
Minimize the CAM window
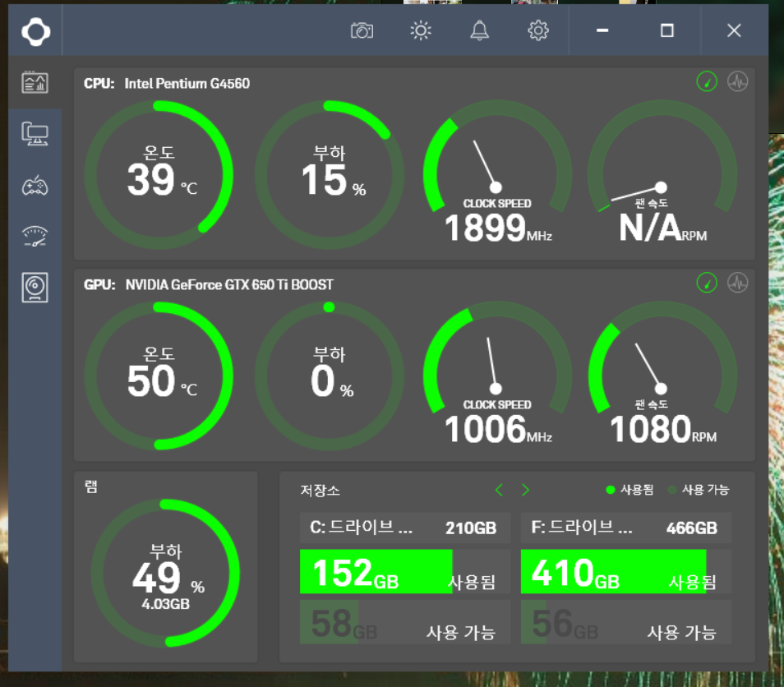point(602,30)
